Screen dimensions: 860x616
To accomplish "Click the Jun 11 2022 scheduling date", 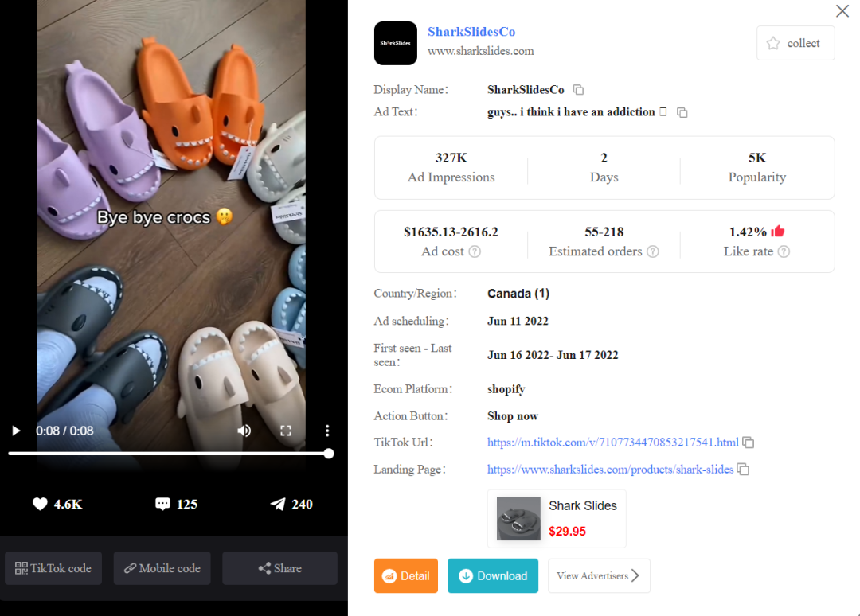I will click(518, 322).
